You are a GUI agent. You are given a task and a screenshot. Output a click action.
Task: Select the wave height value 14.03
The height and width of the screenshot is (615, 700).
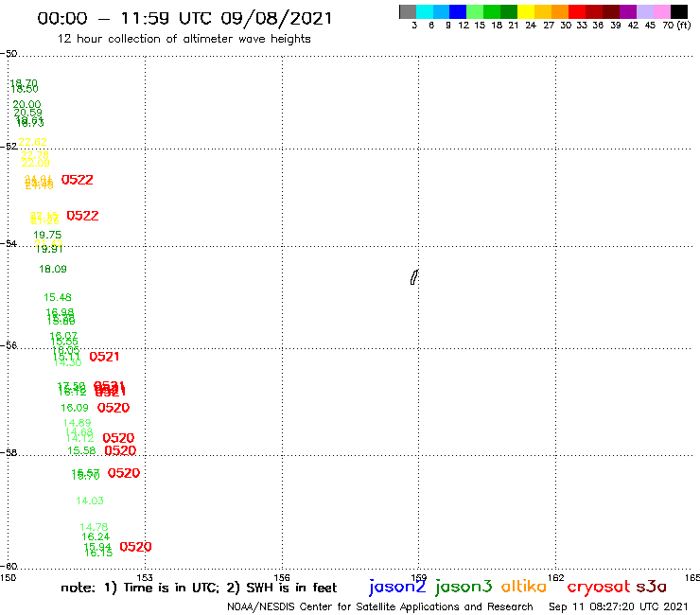pyautogui.click(x=90, y=501)
